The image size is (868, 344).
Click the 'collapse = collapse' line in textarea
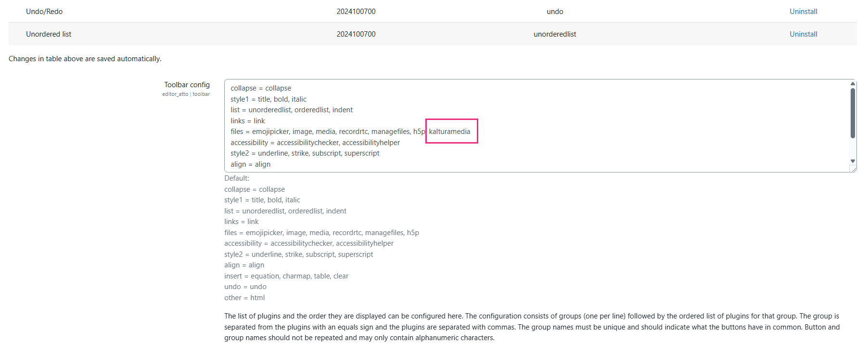[x=261, y=88]
